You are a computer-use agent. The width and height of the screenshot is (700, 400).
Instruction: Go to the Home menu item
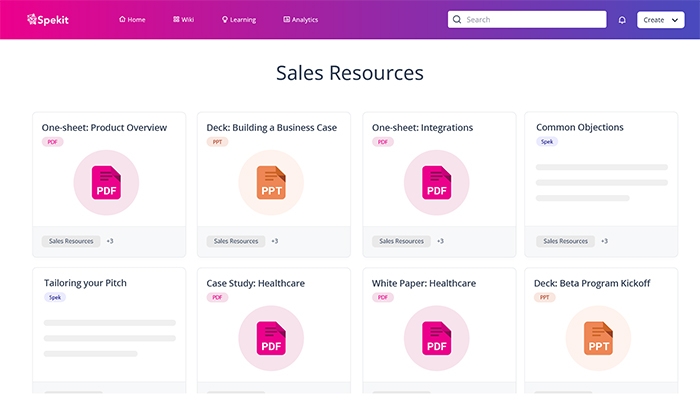click(131, 20)
